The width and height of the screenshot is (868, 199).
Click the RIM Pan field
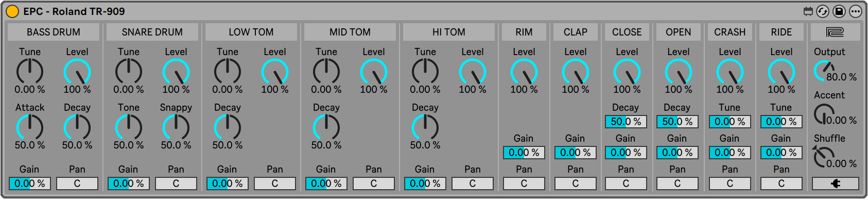click(524, 184)
